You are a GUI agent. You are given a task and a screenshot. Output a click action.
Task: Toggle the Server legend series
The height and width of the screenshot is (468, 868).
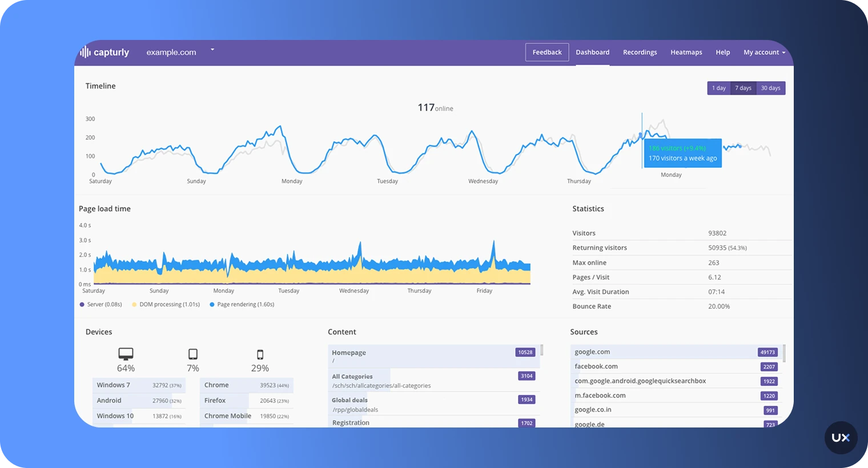(101, 305)
